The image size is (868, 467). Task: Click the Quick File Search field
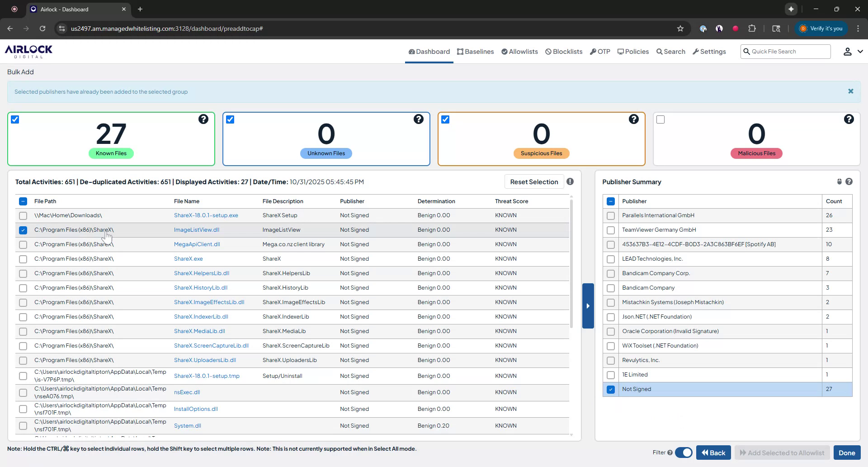(x=789, y=52)
